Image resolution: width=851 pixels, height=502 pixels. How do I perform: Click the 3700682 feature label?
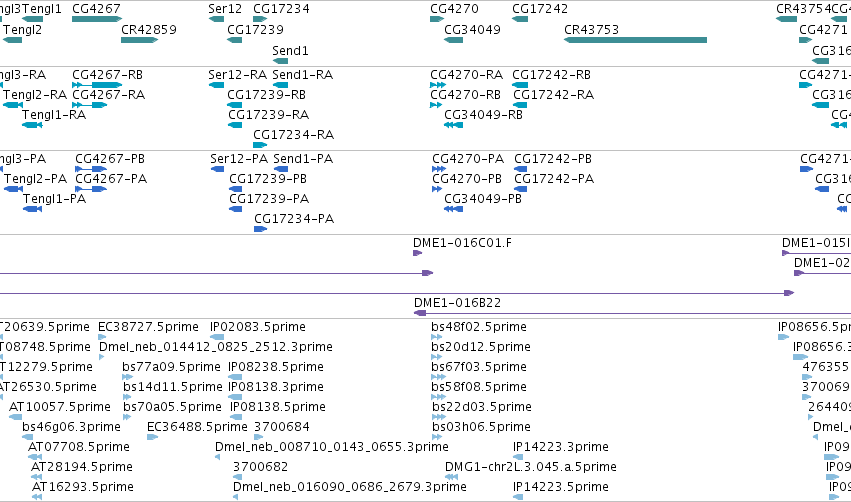click(x=261, y=467)
